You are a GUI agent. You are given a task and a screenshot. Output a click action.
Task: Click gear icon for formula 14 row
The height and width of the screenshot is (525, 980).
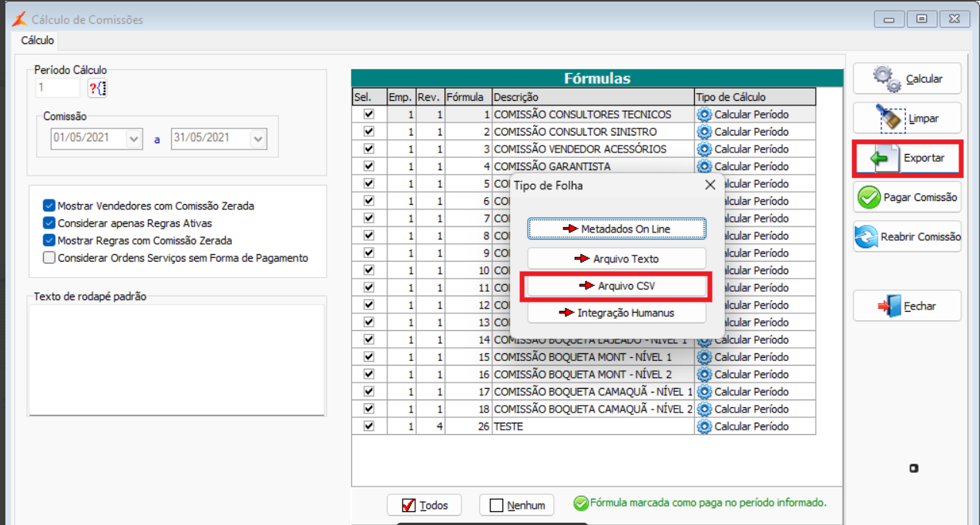pyautogui.click(x=704, y=339)
